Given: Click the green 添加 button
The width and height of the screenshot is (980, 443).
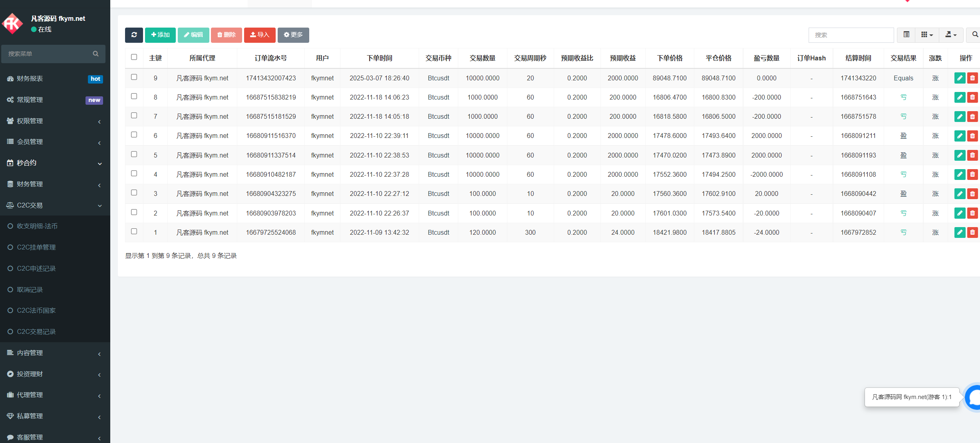Looking at the screenshot, I should (x=160, y=35).
